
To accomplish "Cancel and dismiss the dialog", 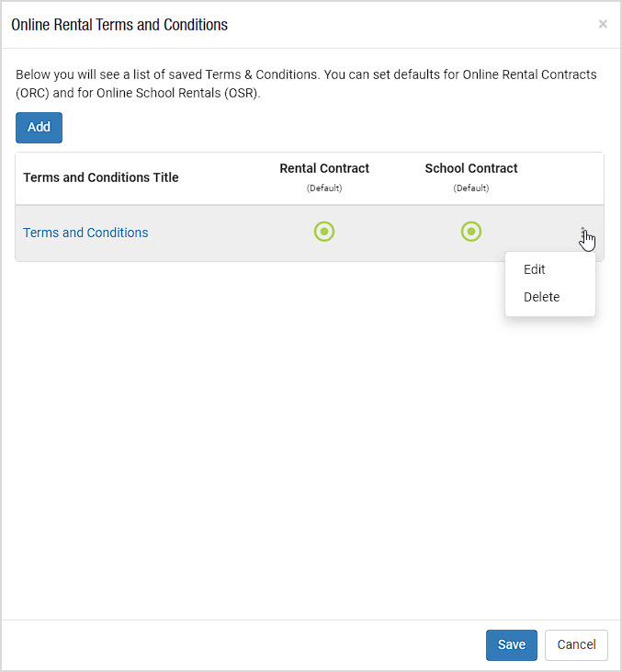I will click(576, 644).
